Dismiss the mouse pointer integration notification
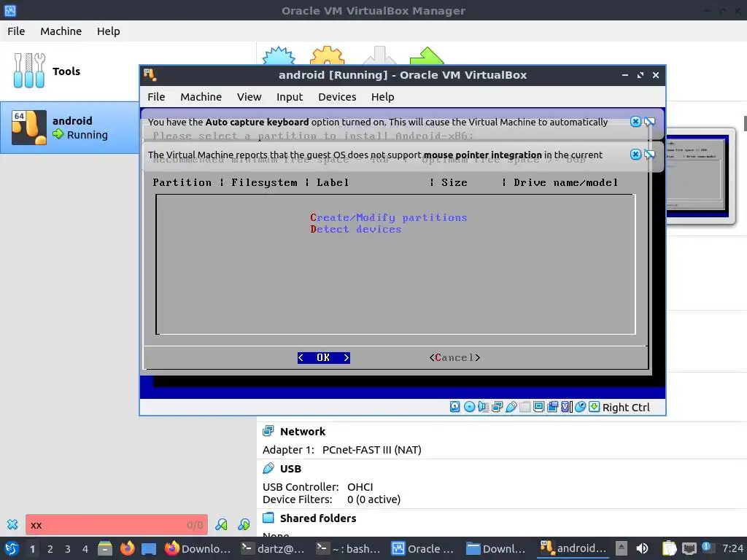747x560 pixels. [x=635, y=155]
